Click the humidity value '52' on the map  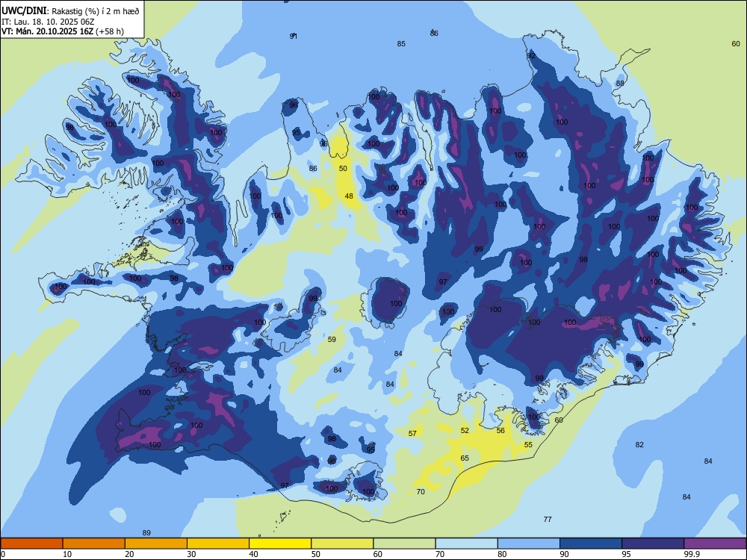click(465, 431)
